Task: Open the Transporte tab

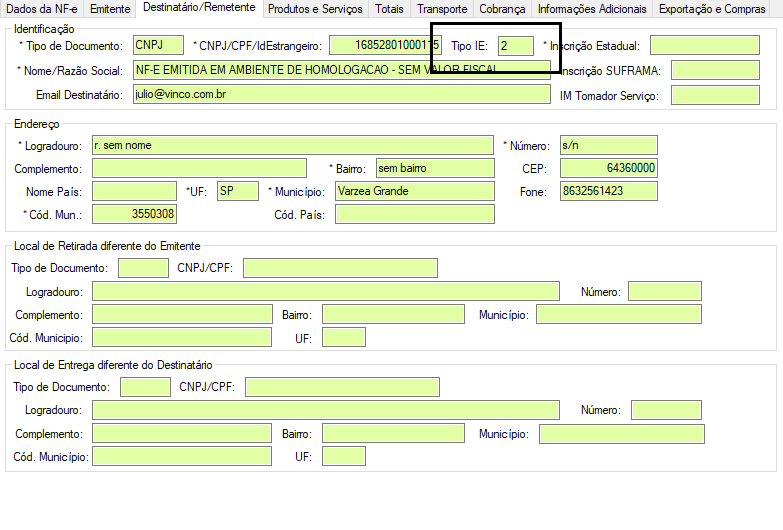Action: [442, 9]
